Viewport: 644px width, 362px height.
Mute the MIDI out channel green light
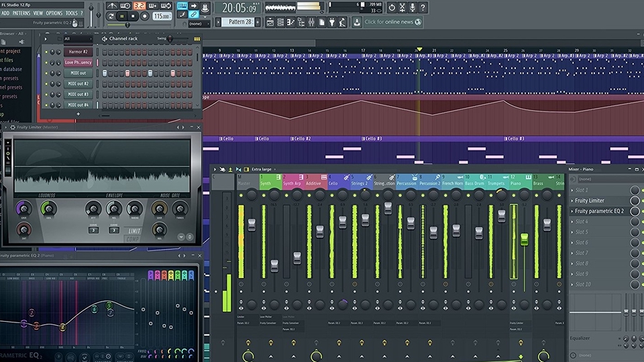[x=46, y=73]
